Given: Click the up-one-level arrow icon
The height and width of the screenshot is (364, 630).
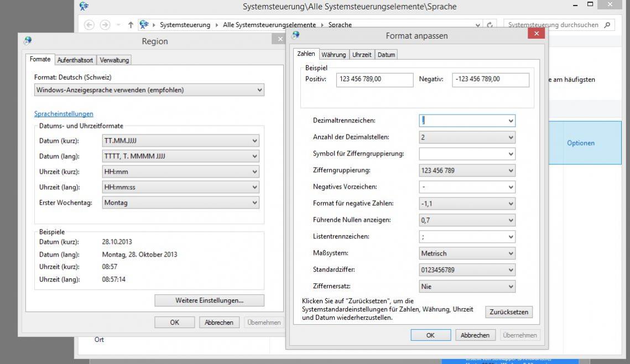Looking at the screenshot, I should point(131,25).
